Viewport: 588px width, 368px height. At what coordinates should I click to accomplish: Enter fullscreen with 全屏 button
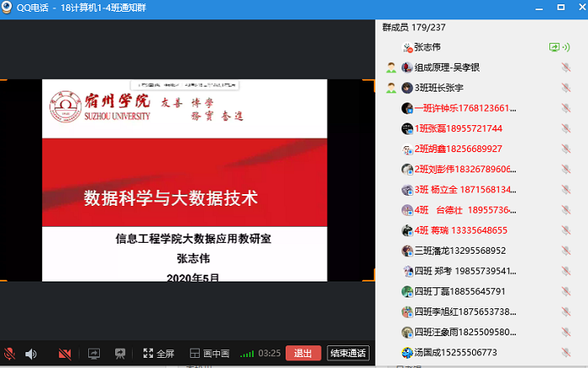pos(159,354)
